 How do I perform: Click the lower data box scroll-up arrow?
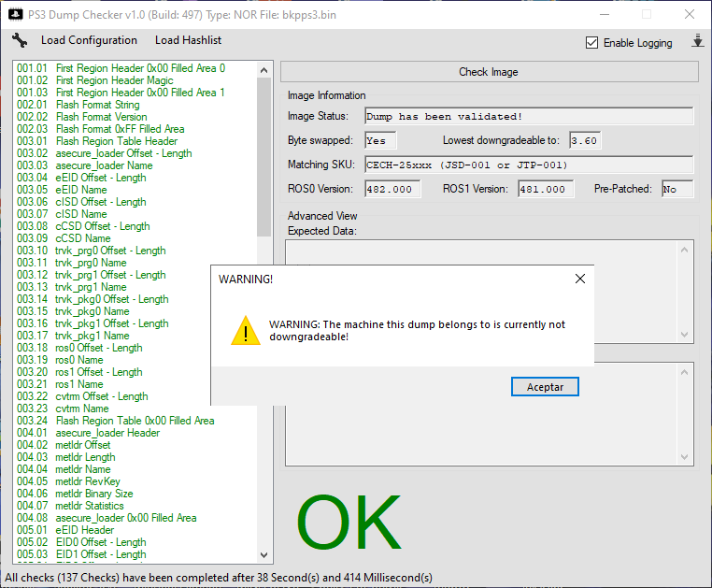pyautogui.click(x=685, y=373)
